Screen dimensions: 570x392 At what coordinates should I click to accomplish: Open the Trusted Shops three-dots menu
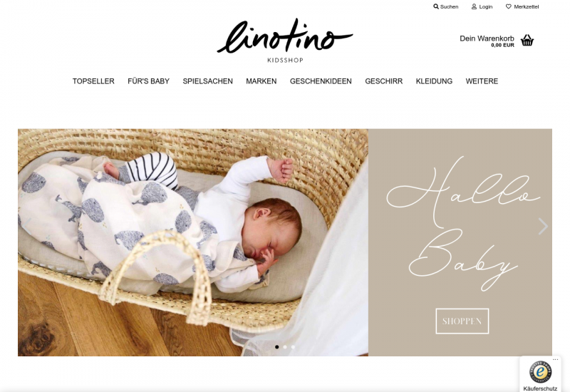coord(555,360)
